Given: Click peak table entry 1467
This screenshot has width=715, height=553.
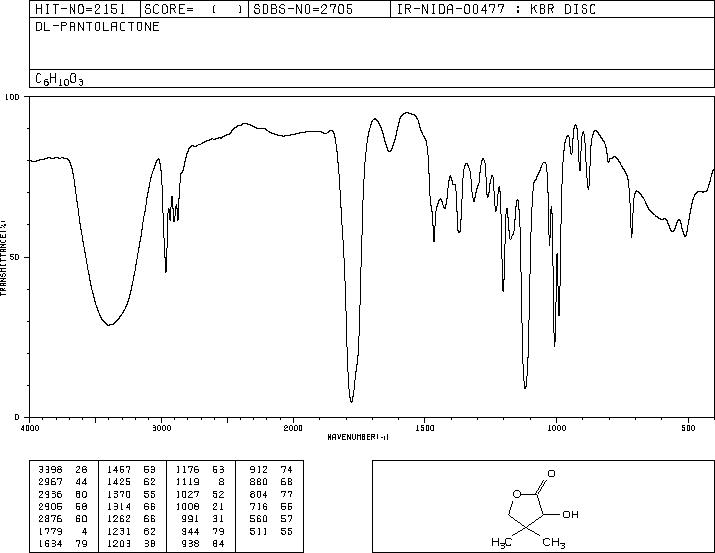Looking at the screenshot, I should click(x=119, y=469).
